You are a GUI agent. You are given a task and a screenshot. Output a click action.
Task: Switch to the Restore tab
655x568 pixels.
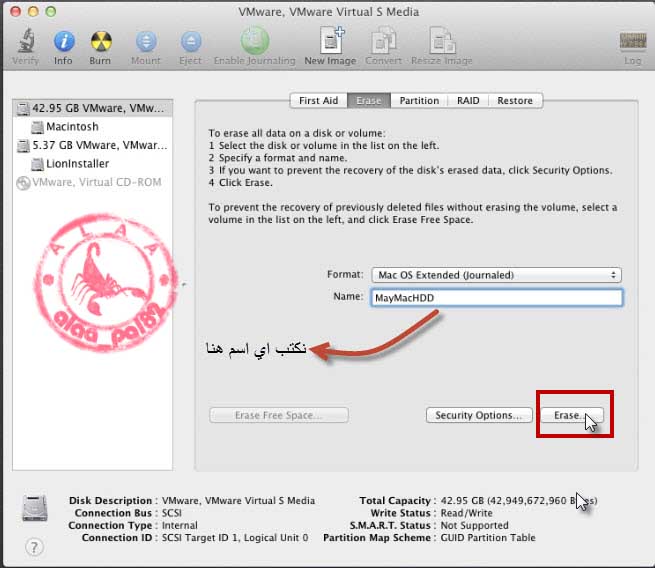[x=515, y=101]
